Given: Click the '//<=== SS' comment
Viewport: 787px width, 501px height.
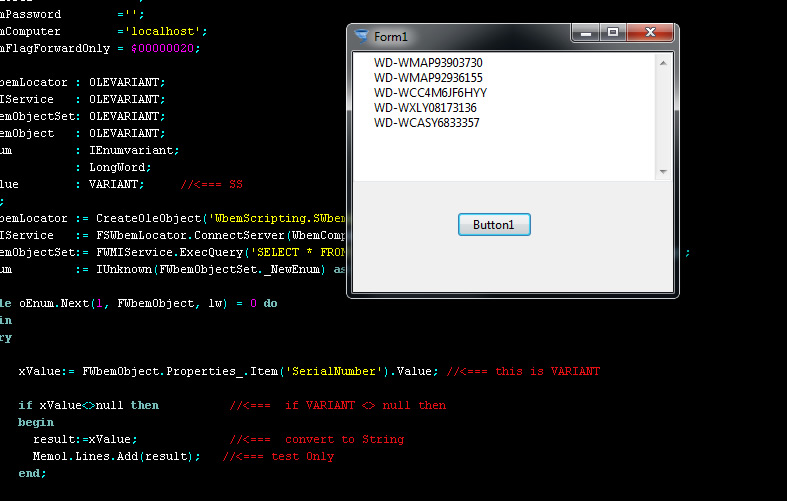Looking at the screenshot, I should pyautogui.click(x=211, y=184).
